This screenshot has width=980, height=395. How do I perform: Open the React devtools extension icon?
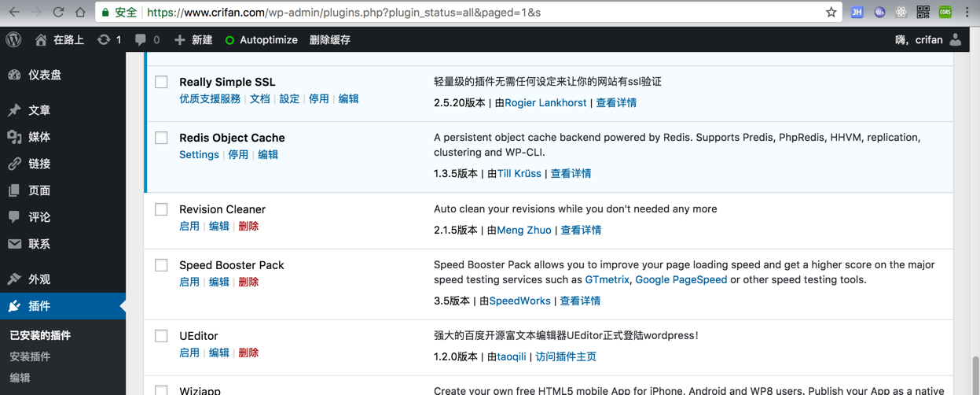(x=901, y=12)
